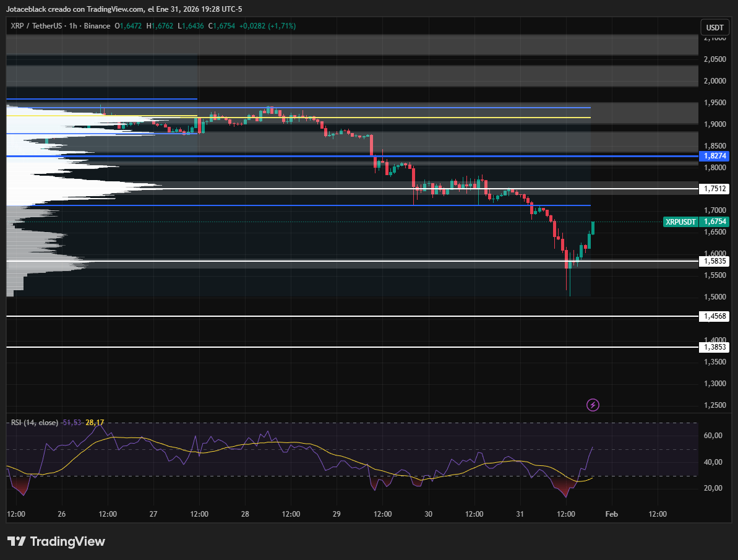Click the Feb date label on time axis

(611, 514)
